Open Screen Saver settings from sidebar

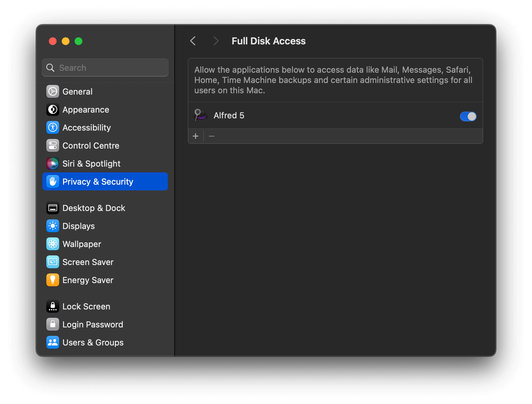[x=52, y=262]
